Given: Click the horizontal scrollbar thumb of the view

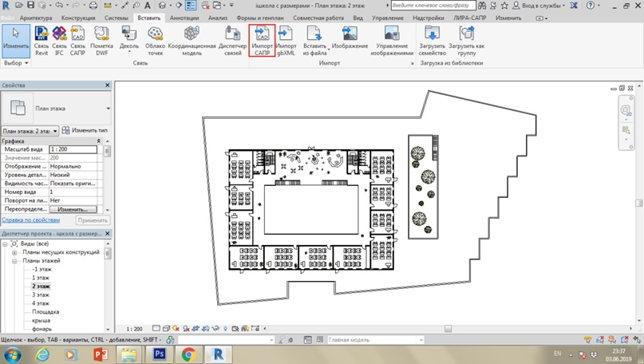Looking at the screenshot, I should tap(448, 329).
